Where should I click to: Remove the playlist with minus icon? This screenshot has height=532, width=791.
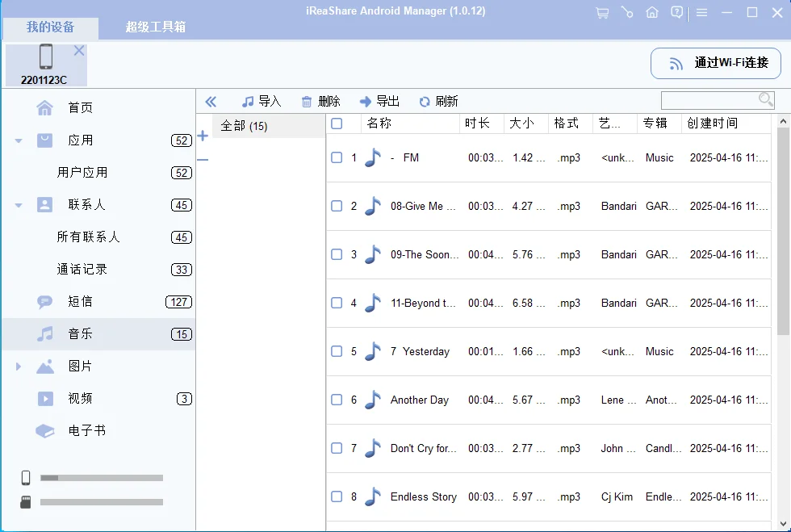203,160
